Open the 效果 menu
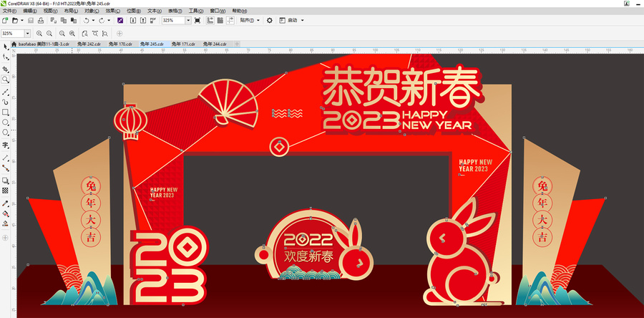This screenshot has width=644, height=318. click(x=113, y=11)
